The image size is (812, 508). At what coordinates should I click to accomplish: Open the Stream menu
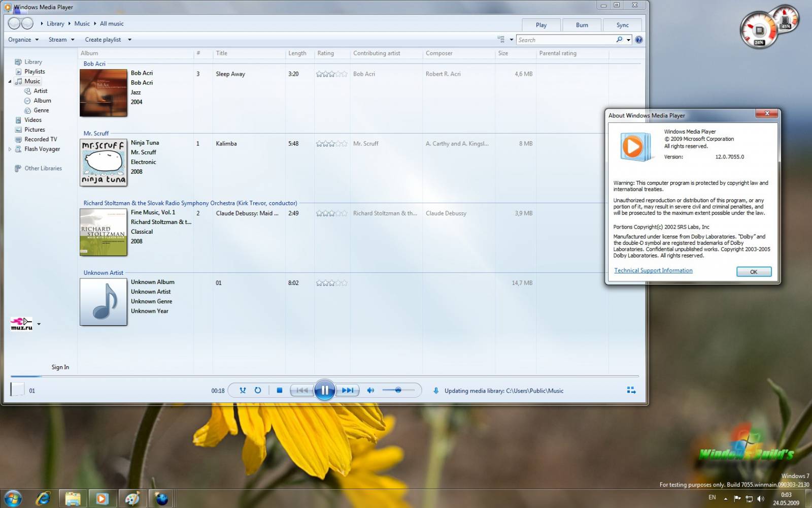(x=61, y=40)
